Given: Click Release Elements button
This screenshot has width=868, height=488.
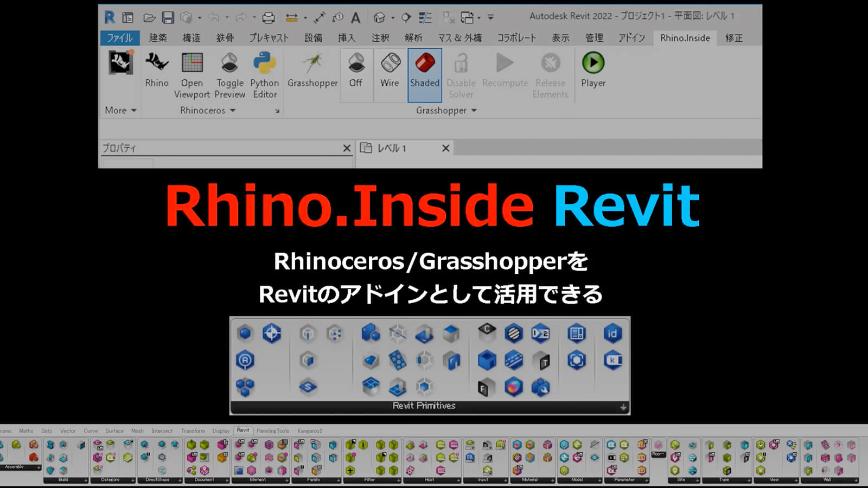Looking at the screenshot, I should [x=550, y=75].
